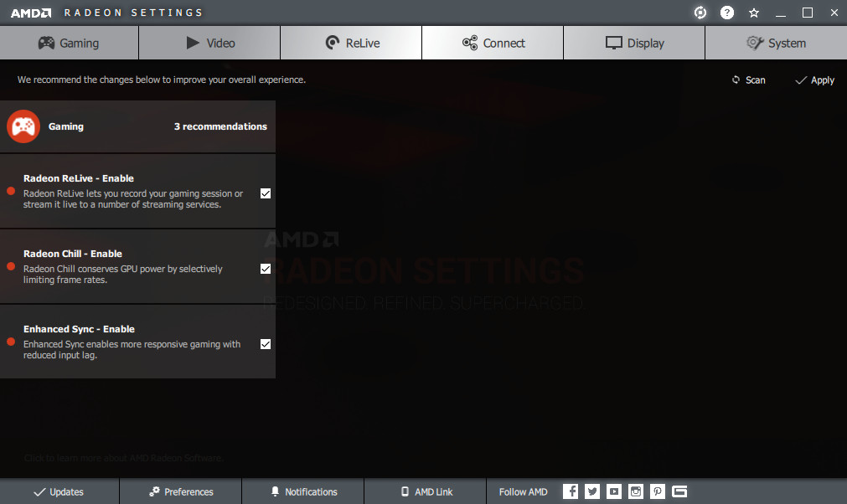Viewport: 847px width, 504px height.
Task: Open AMD's Facebook page icon
Action: (x=571, y=491)
